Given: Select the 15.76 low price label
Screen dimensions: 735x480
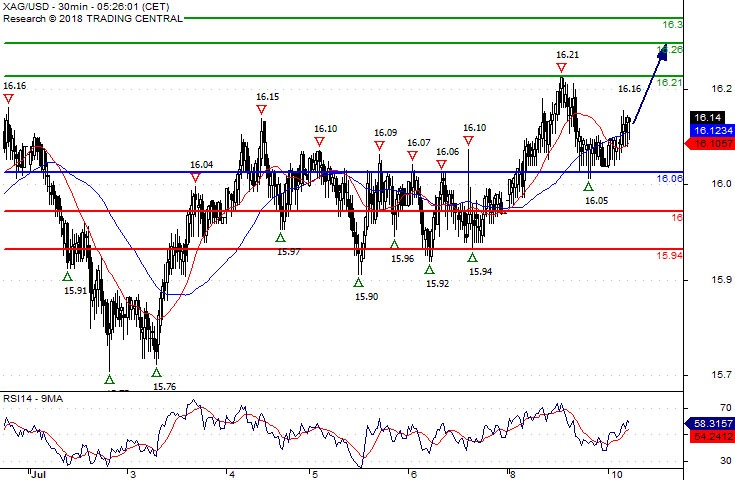Looking at the screenshot, I should (x=165, y=386).
